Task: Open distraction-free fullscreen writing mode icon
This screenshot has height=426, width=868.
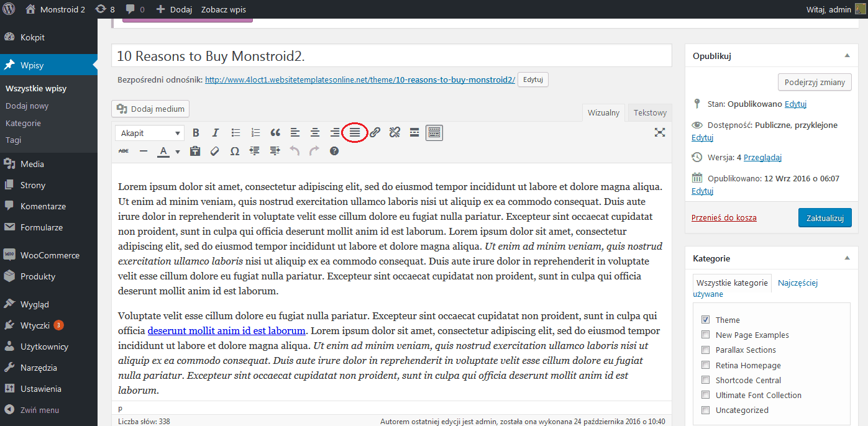Action: tap(660, 132)
